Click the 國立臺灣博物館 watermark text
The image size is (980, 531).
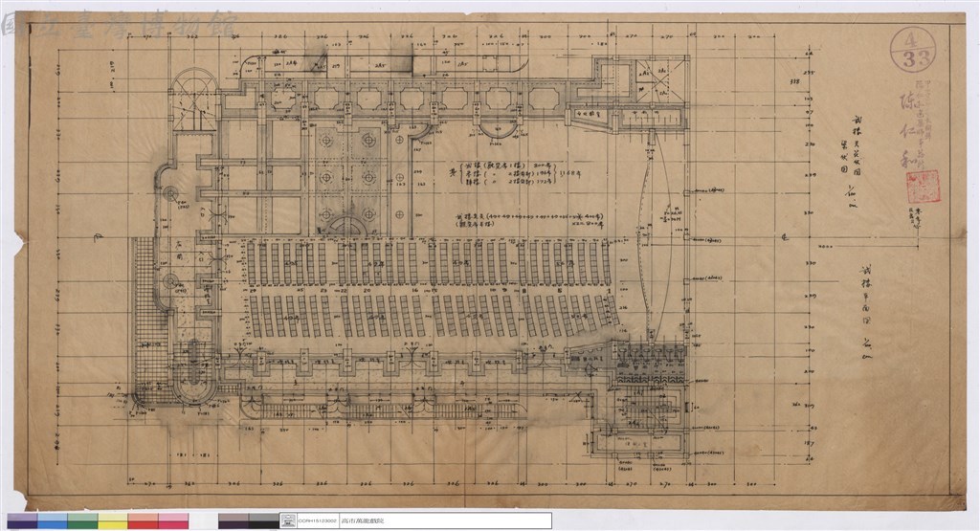coord(119,25)
